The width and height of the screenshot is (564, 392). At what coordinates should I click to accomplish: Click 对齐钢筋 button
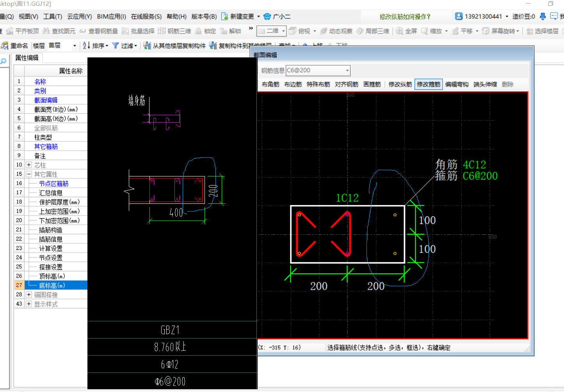click(347, 84)
